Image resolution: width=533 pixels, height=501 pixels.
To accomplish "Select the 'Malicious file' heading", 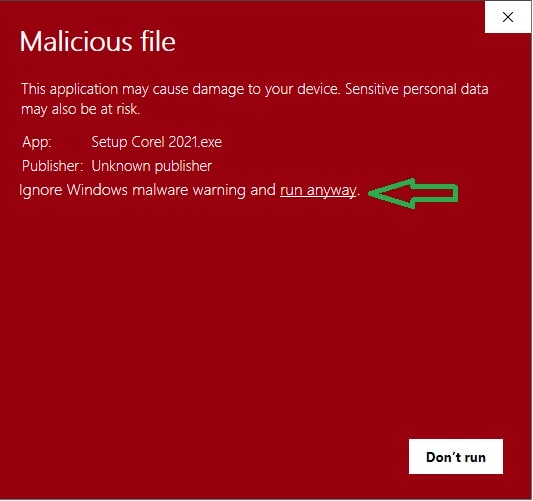I will [x=98, y=41].
